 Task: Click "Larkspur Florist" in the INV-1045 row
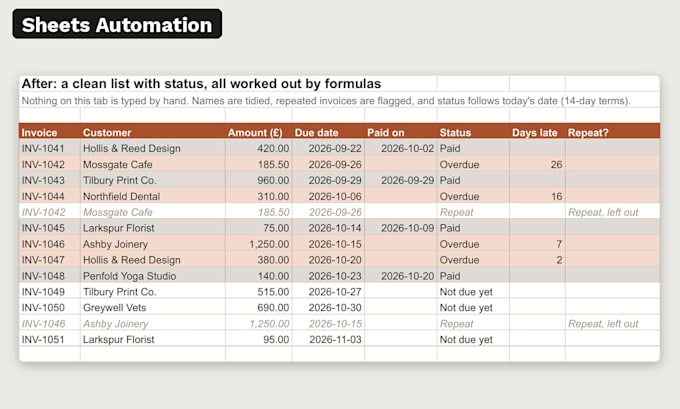click(119, 228)
